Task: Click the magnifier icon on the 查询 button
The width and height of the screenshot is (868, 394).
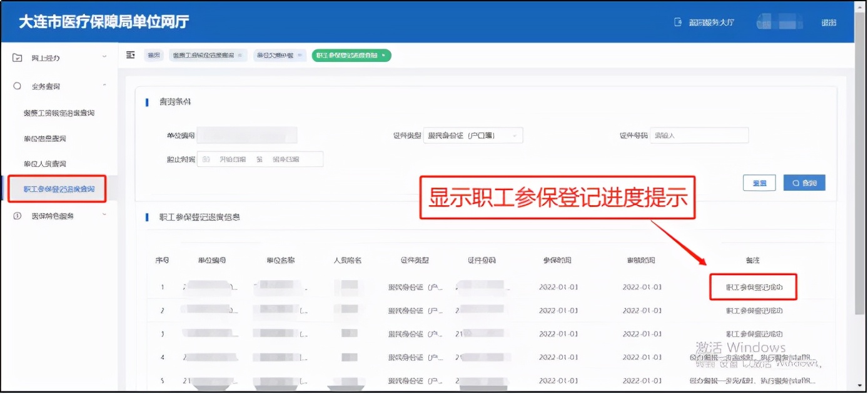Action: tap(795, 182)
